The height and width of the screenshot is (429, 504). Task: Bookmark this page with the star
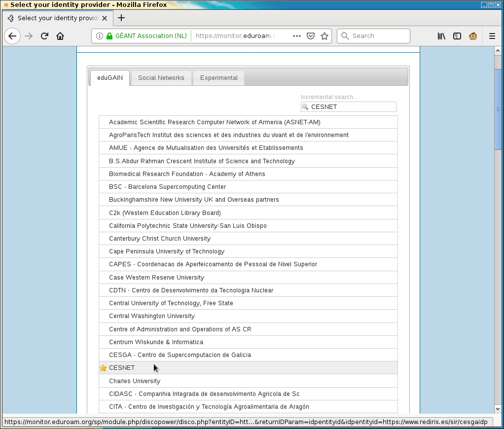[x=324, y=36]
